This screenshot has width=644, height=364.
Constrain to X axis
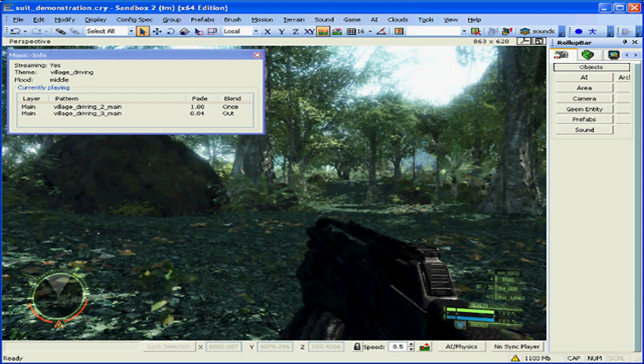pos(267,31)
